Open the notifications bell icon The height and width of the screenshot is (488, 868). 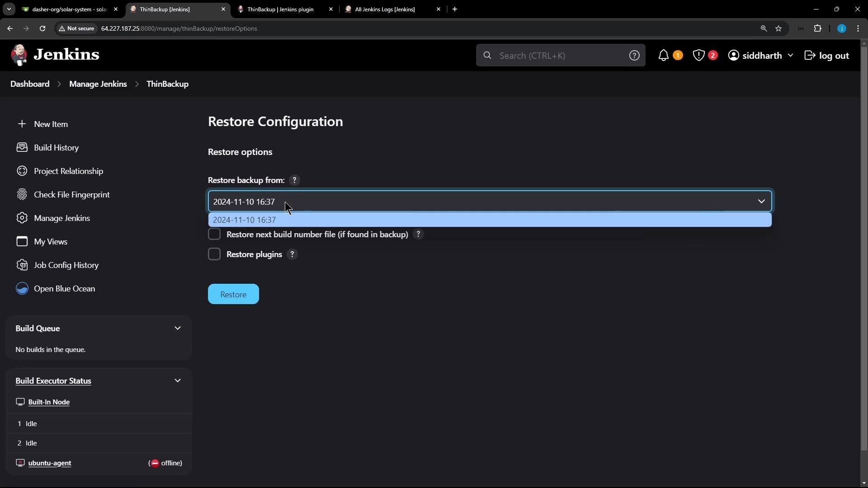click(663, 55)
